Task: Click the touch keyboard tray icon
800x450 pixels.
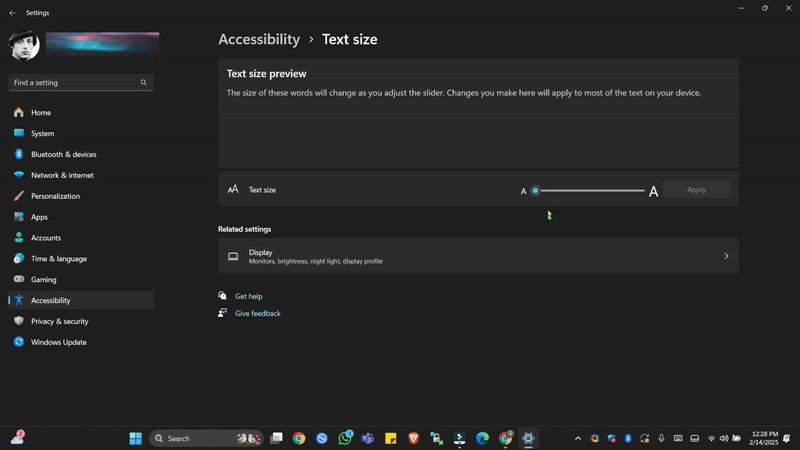Action: (678, 438)
